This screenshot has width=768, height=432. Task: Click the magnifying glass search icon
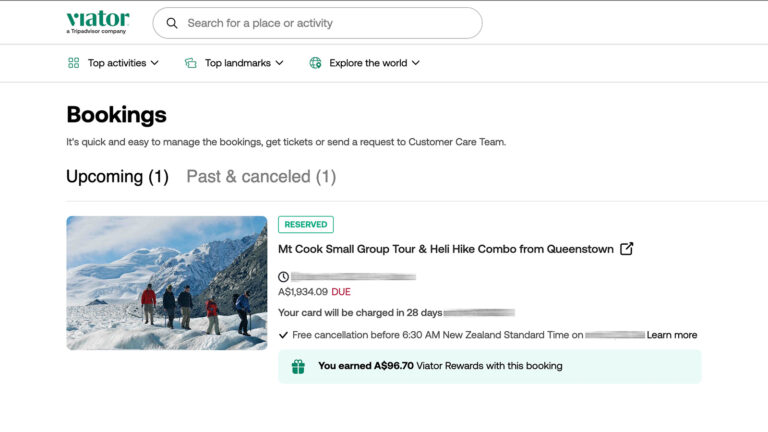[172, 23]
